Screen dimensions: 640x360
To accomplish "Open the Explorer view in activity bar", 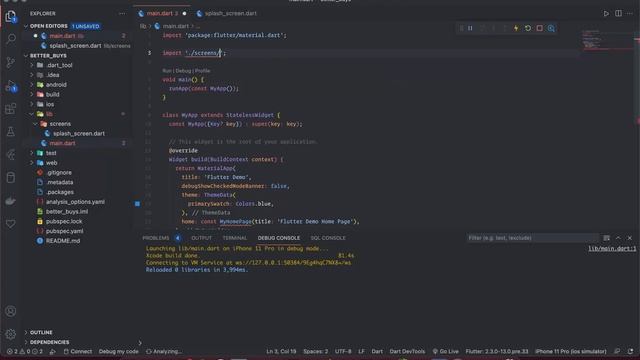I will pyautogui.click(x=11, y=16).
